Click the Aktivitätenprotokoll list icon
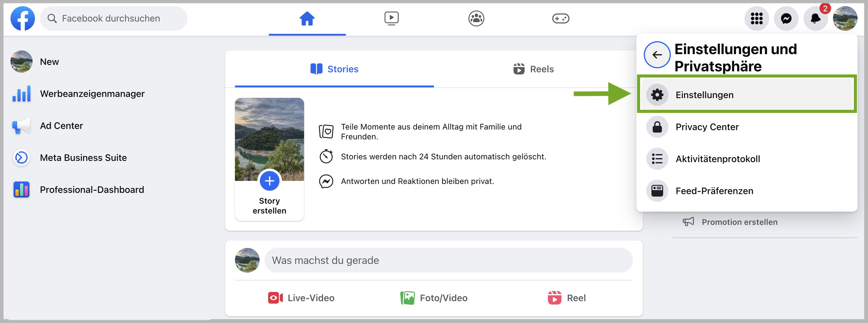868x323 pixels. (x=657, y=159)
